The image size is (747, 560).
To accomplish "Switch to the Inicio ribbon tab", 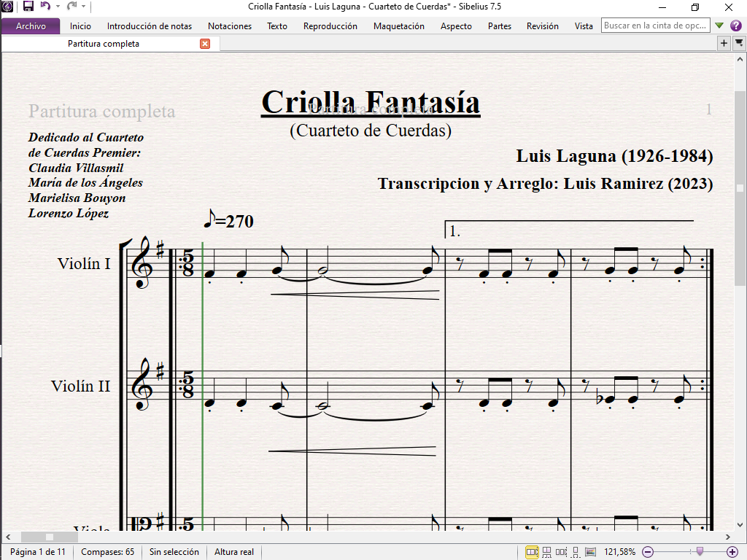I will click(80, 26).
